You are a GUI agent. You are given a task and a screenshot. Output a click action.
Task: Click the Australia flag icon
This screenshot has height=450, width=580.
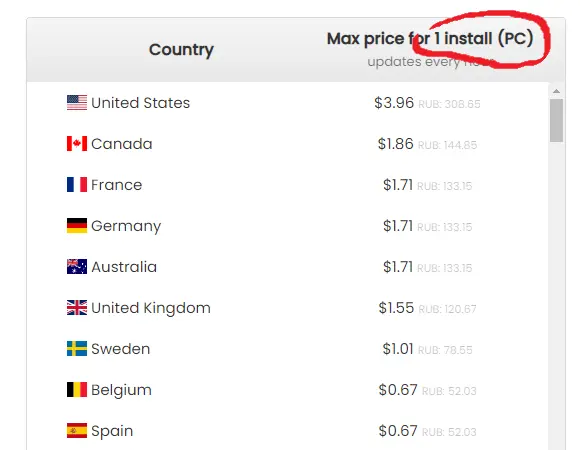click(77, 267)
